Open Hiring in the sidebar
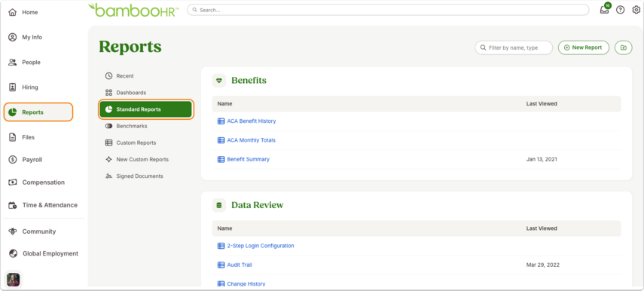Screen dimensions: 644x291 pos(30,87)
